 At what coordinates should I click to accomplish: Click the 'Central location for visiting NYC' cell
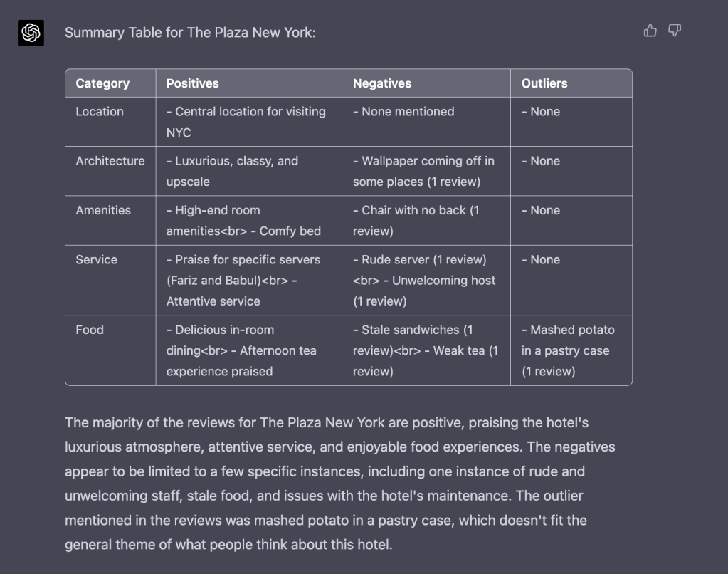(x=246, y=122)
